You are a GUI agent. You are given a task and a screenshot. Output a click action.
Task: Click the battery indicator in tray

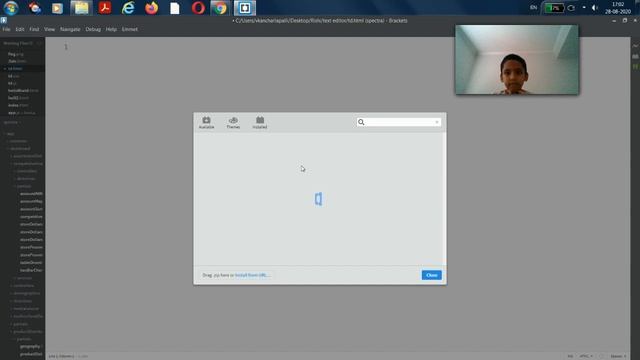(554, 8)
